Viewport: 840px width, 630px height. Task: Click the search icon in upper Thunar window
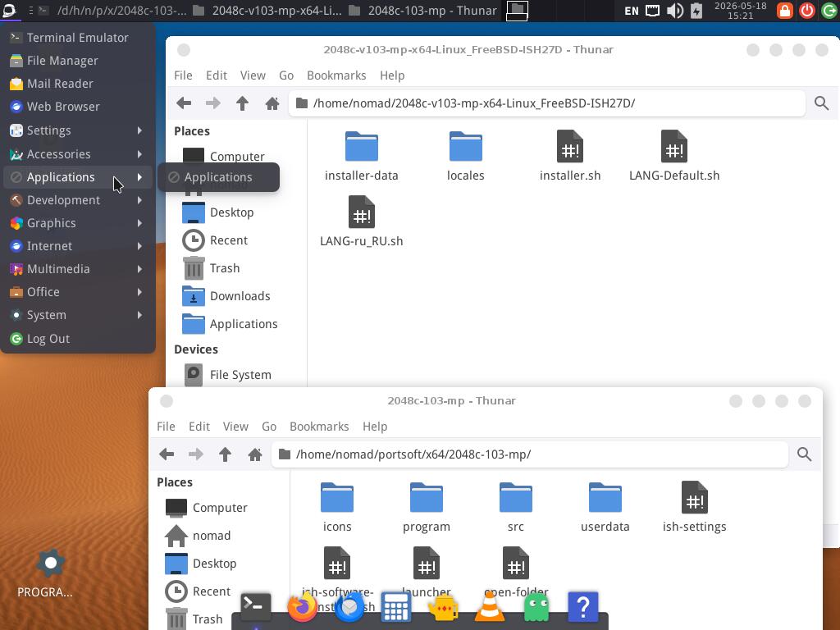pos(821,103)
